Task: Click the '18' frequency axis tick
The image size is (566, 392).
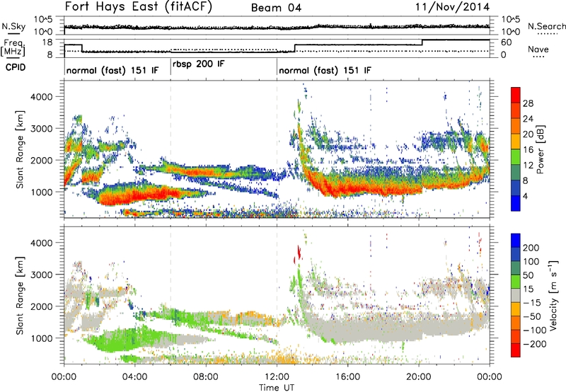Action: 47,42
